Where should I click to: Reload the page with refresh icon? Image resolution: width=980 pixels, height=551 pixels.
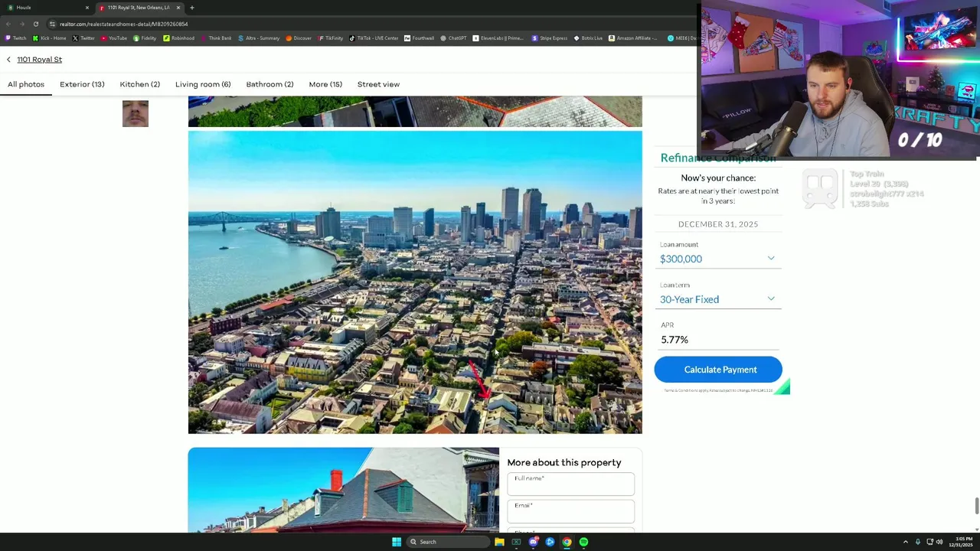point(35,24)
